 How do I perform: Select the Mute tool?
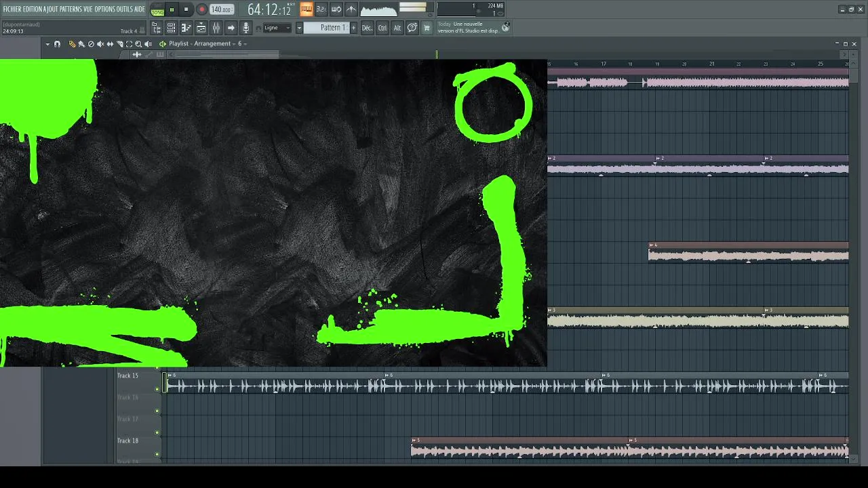point(100,44)
